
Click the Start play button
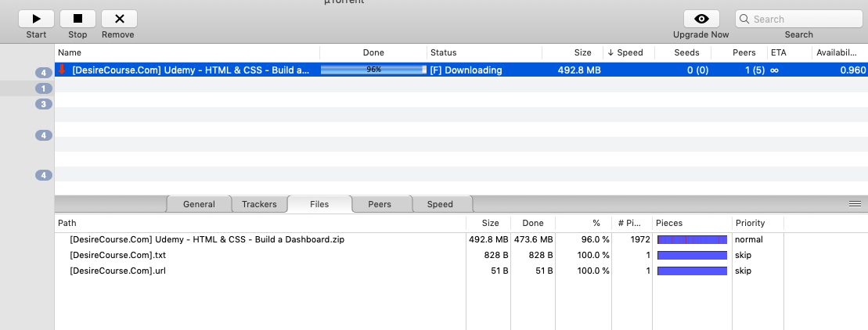36,19
